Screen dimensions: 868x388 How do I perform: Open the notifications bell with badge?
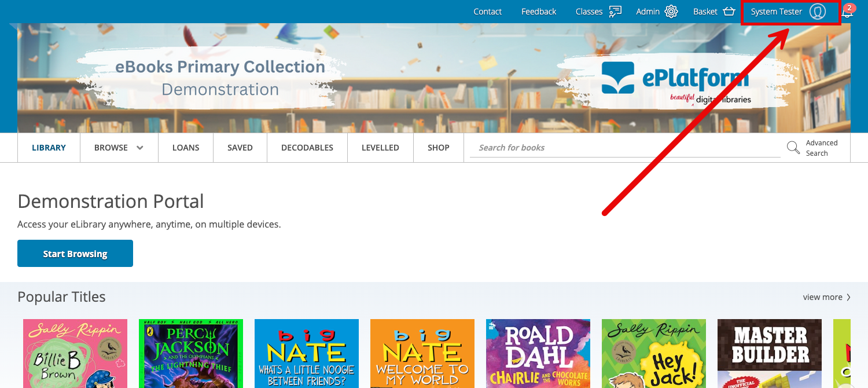tap(848, 11)
